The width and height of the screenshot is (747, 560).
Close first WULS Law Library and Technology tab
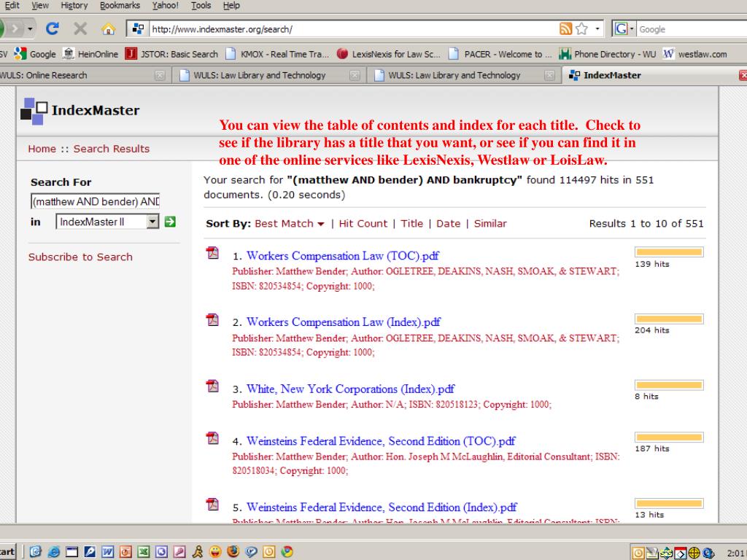[355, 75]
